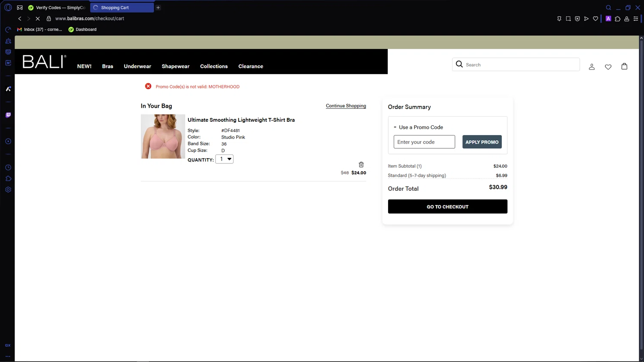Click the browser address bar URL
This screenshot has height=362, width=644.
click(90, 18)
